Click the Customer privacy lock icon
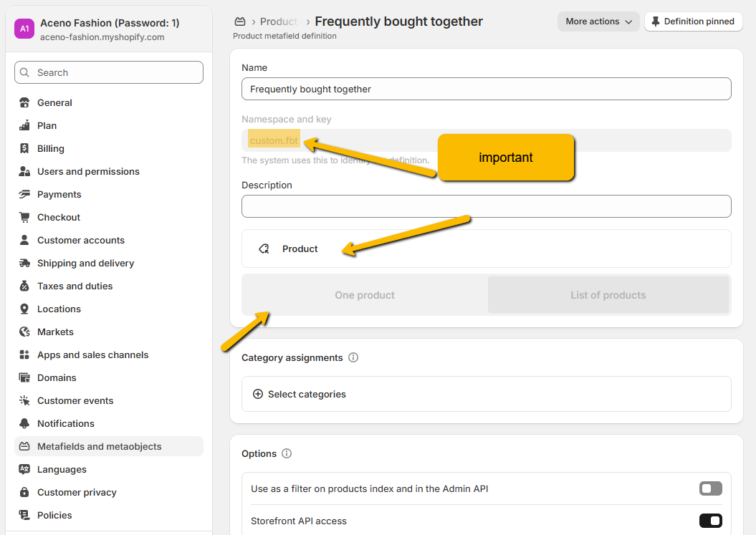Viewport: 756px width, 535px height. coord(24,492)
